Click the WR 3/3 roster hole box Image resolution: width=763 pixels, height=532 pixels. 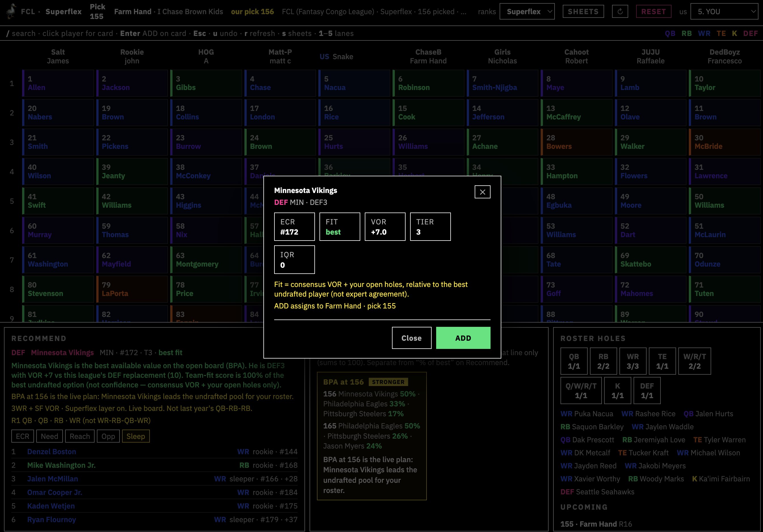click(633, 361)
